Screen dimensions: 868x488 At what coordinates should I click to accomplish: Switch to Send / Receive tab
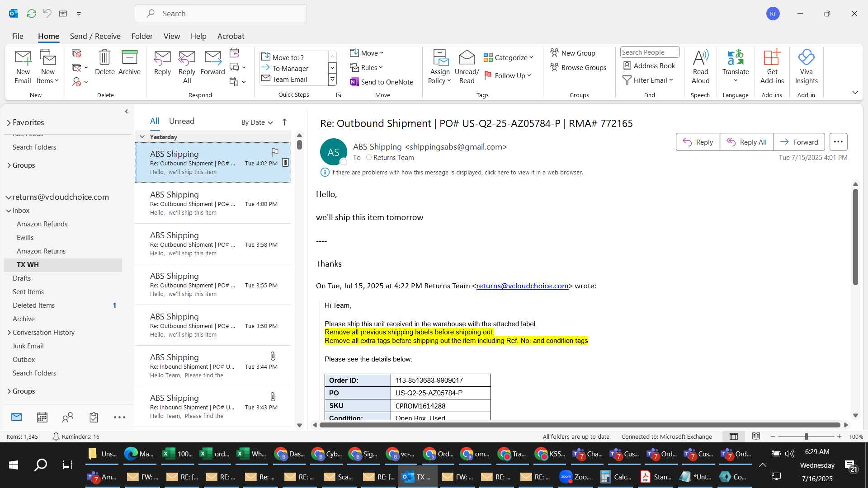[x=95, y=36]
